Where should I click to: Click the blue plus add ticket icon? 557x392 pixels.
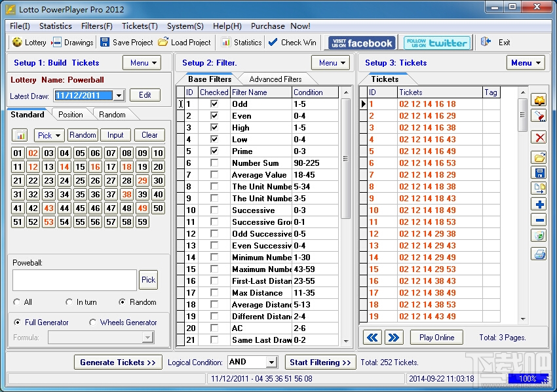[539, 205]
